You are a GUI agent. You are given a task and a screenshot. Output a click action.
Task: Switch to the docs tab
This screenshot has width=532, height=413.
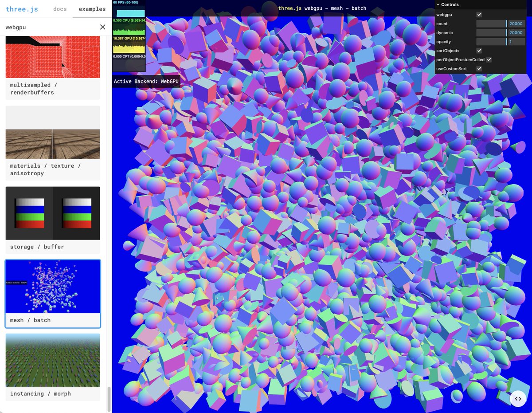[60, 9]
